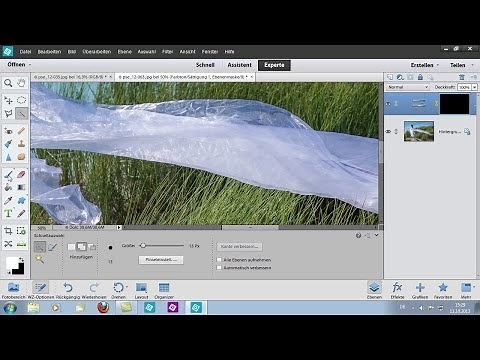Screen dimensions: 480x360
Task: Toggle visibility of the adjustment layer
Action: 388,104
